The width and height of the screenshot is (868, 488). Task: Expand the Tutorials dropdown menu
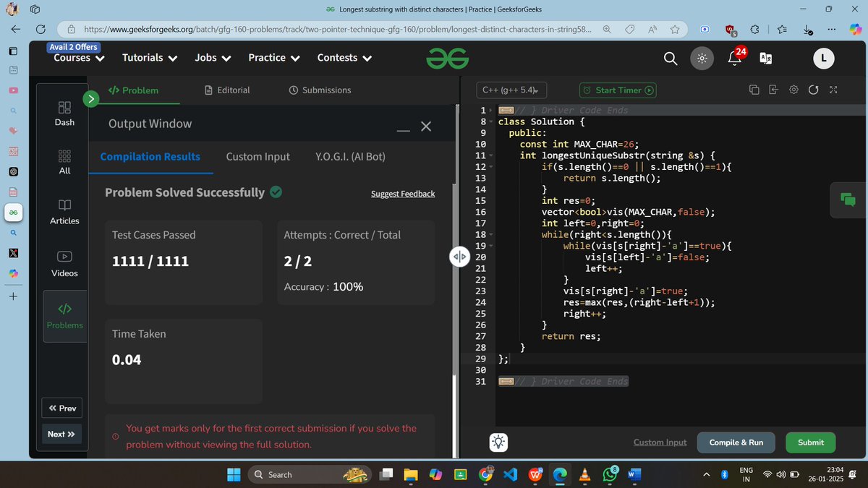[x=150, y=58]
